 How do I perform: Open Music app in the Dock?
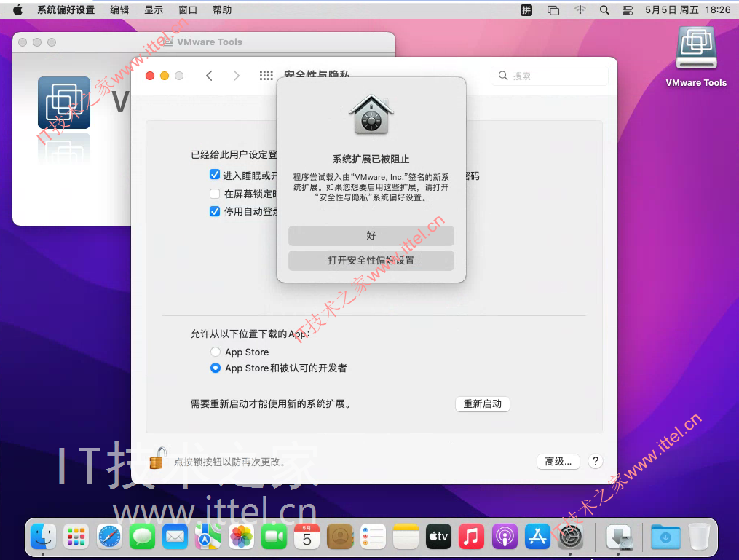pyautogui.click(x=471, y=537)
